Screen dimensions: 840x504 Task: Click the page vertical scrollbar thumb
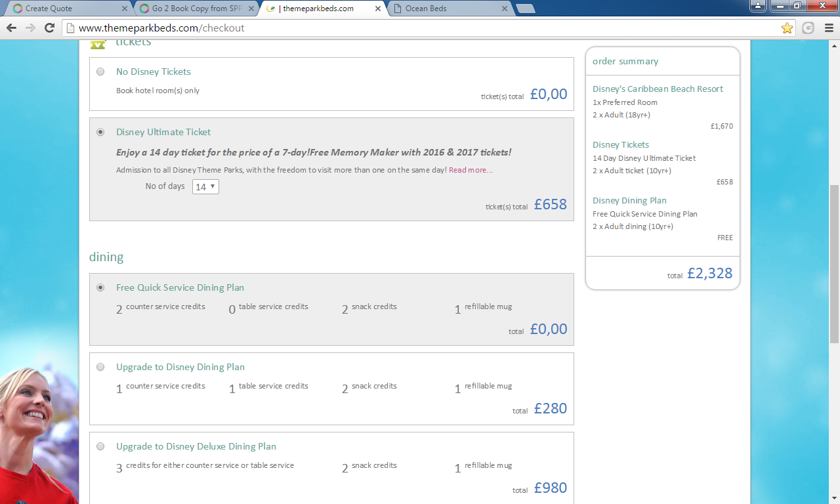(834, 262)
